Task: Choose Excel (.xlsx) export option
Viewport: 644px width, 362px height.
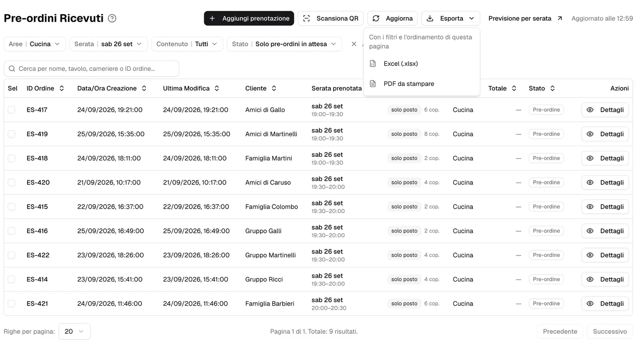Action: click(422, 64)
